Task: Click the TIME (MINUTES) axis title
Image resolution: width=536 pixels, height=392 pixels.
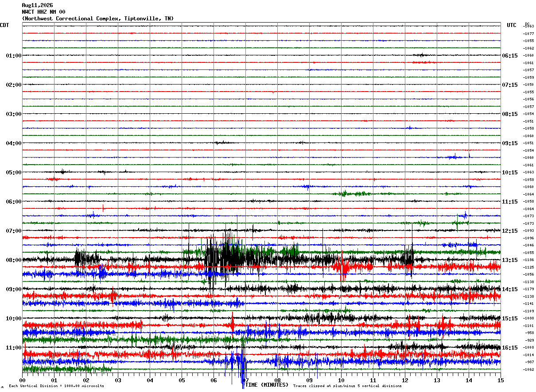Action: 267,385
